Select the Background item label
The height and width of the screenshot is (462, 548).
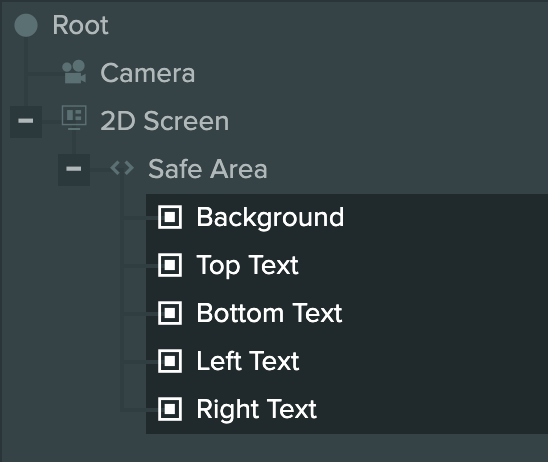point(270,218)
